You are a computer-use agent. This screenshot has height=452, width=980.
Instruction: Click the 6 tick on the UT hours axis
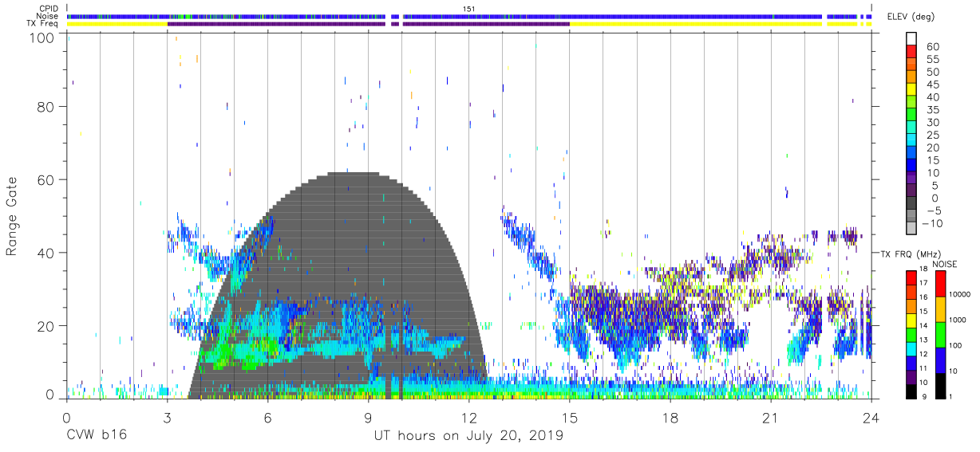[x=267, y=418]
